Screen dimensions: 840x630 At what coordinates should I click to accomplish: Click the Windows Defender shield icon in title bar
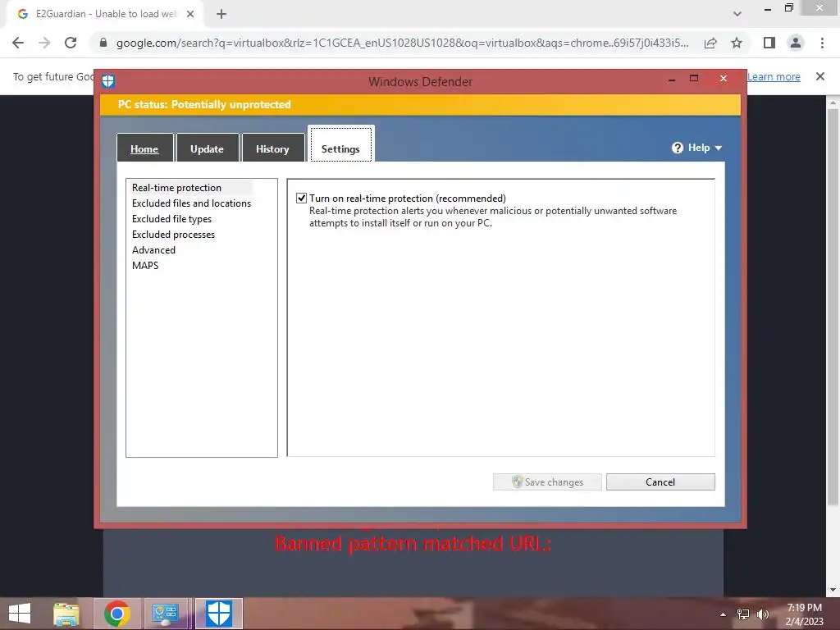pyautogui.click(x=108, y=81)
